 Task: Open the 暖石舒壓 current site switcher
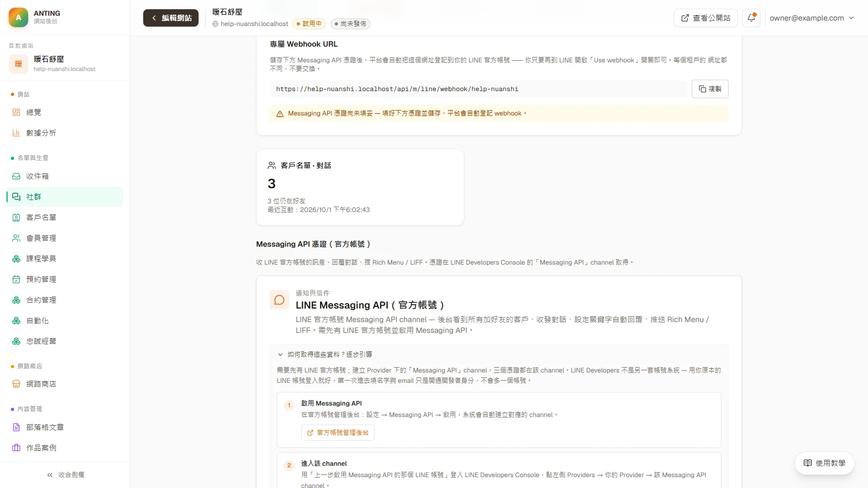[x=65, y=63]
